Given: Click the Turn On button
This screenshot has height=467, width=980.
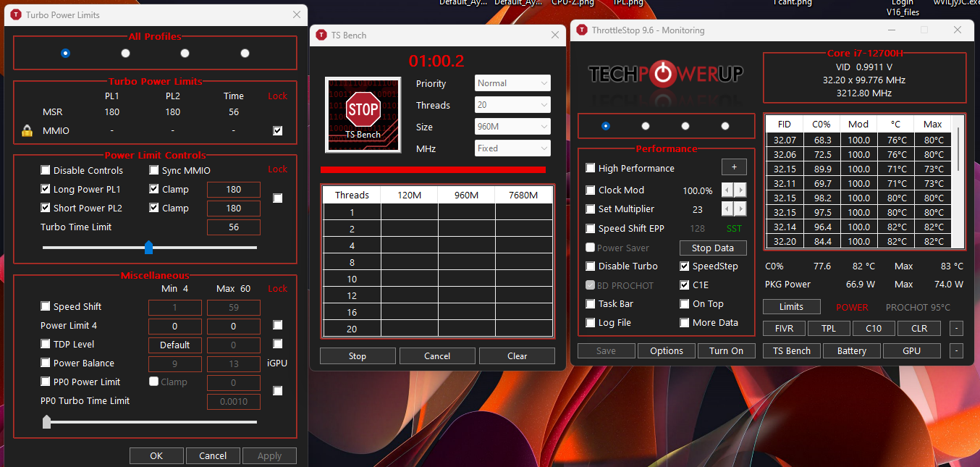Looking at the screenshot, I should tap(726, 351).
